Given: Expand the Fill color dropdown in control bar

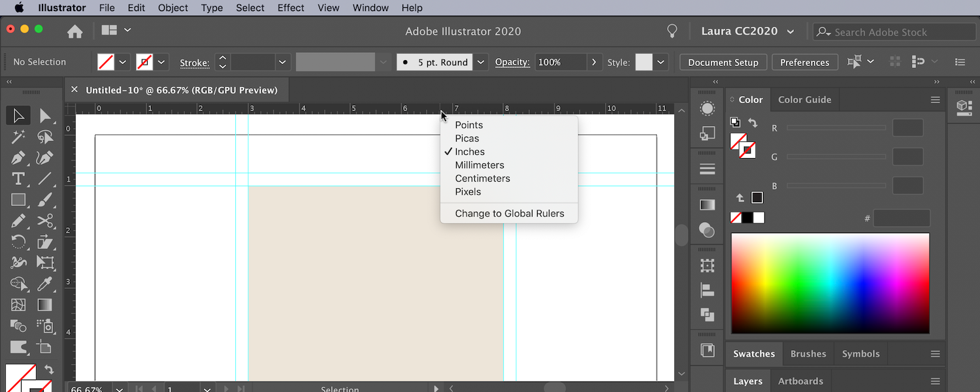Looking at the screenshot, I should [123, 62].
